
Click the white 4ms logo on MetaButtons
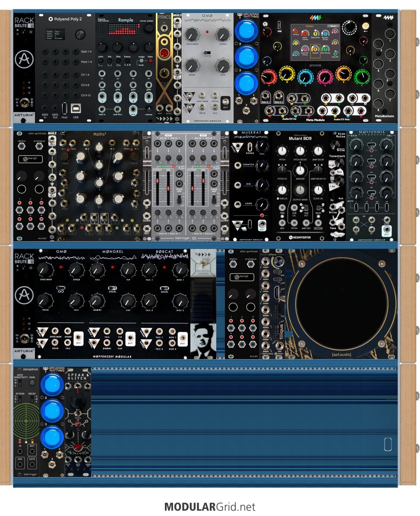388,17
